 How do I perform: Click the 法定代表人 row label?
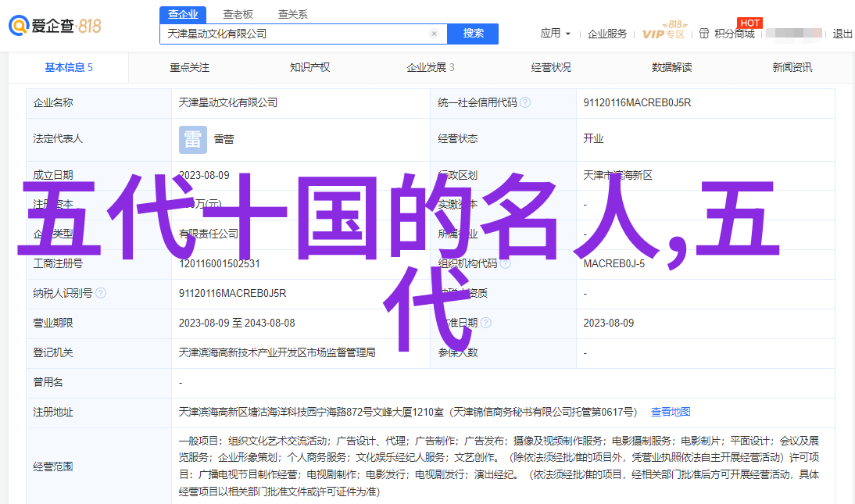[x=58, y=139]
